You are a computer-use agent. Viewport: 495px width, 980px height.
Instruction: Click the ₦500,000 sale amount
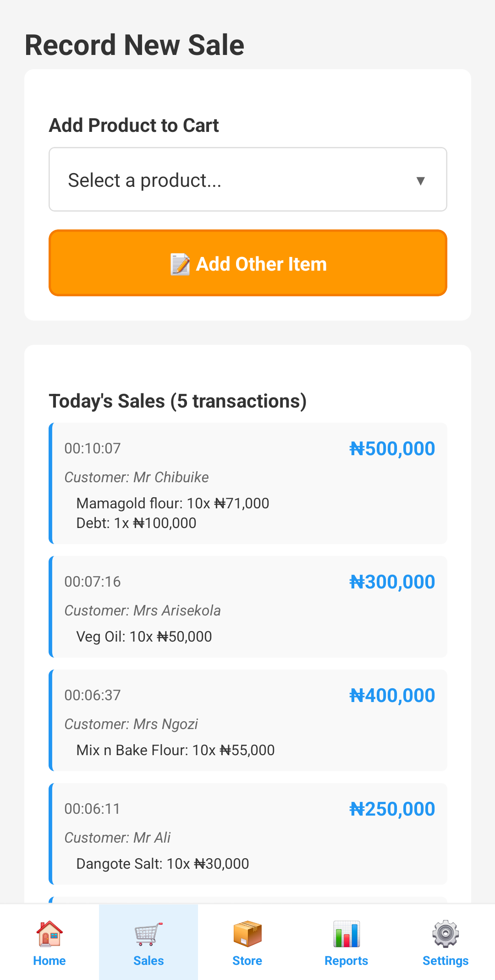coord(392,449)
